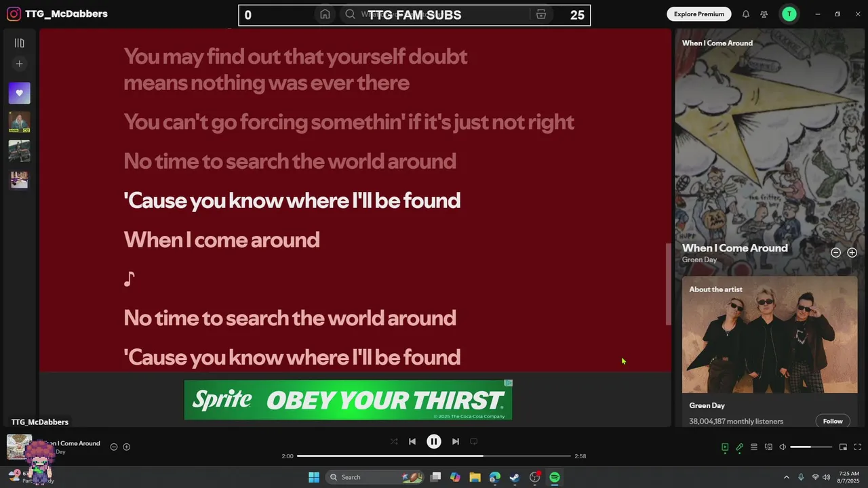Screen dimensions: 868x488
Task: Click the Explore Premium button
Action: click(698, 14)
